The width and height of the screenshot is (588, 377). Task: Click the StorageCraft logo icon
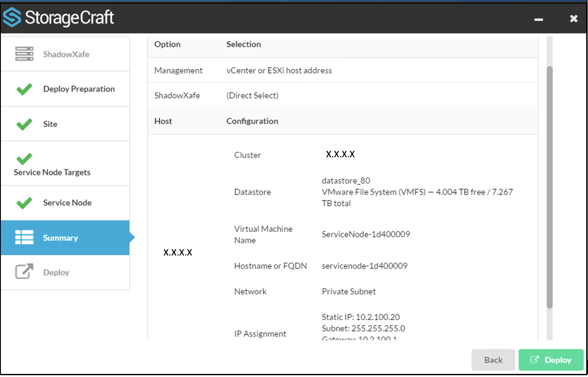[x=12, y=18]
